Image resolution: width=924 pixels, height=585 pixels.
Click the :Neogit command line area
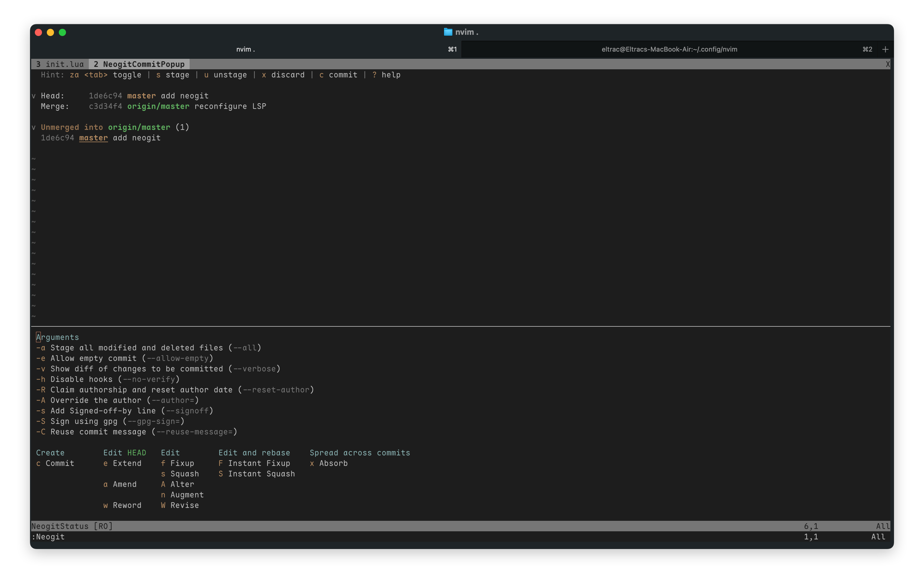48,537
